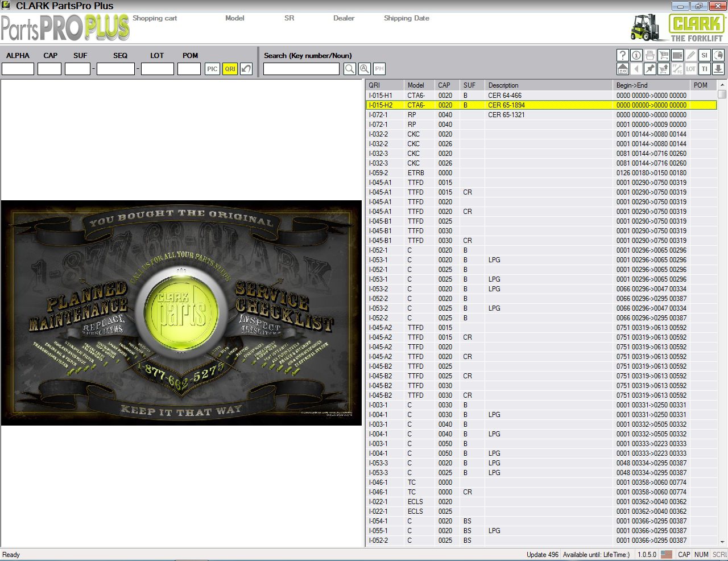728x561 pixels.
Task: Click the information (i) icon
Action: pyautogui.click(x=636, y=55)
